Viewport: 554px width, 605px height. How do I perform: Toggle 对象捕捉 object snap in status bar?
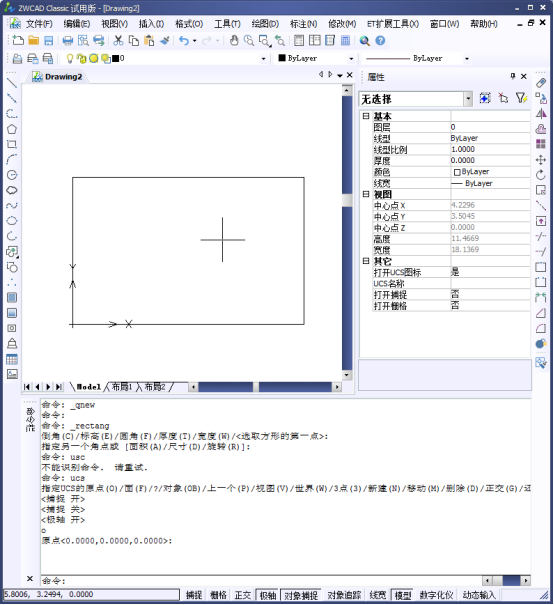(x=301, y=595)
